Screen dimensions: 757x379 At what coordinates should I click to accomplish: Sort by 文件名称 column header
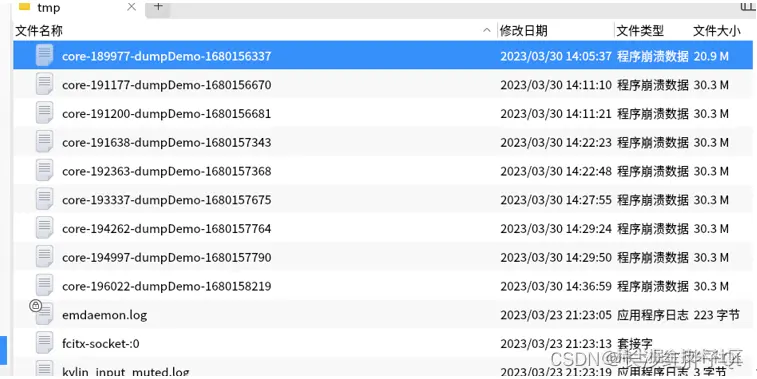pyautogui.click(x=39, y=31)
